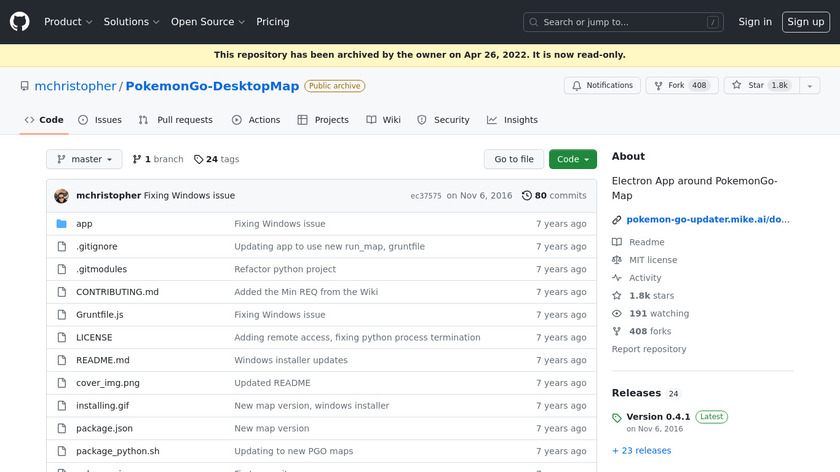The image size is (840, 472).
Task: Switch to the Issues tab
Action: (x=100, y=120)
